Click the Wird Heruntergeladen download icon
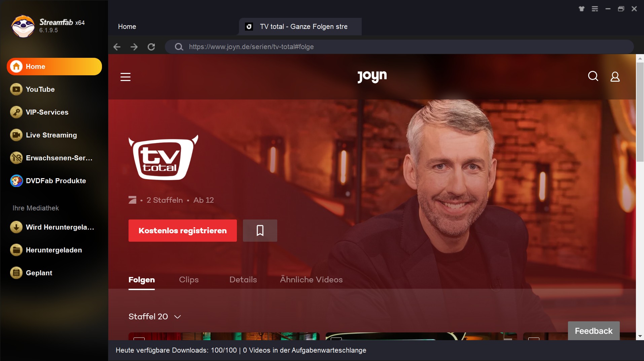This screenshot has height=361, width=644. coord(16,227)
